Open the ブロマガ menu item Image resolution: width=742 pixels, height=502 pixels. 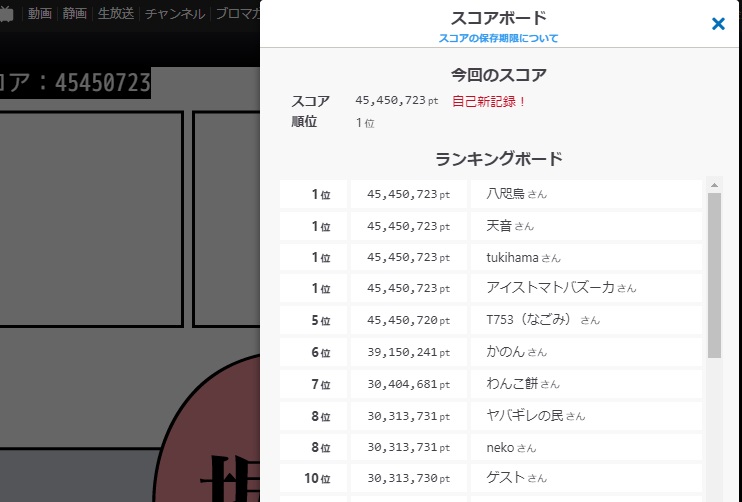point(238,13)
